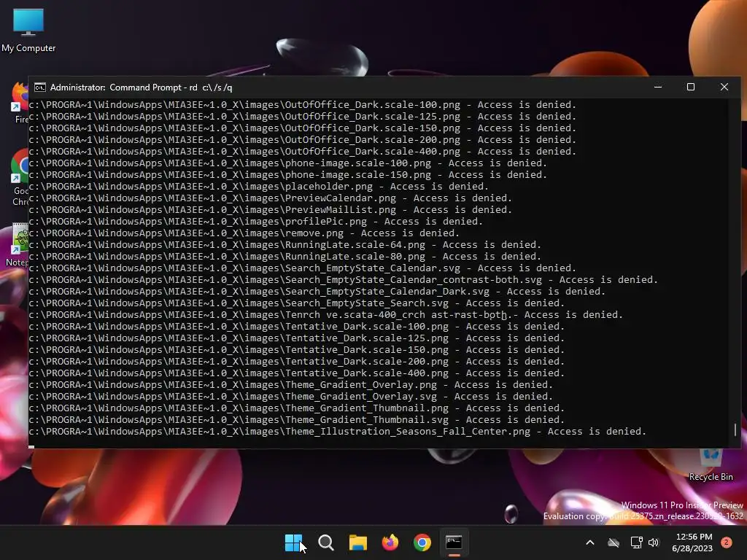This screenshot has height=560, width=747.
Task: Click the line with RunningLate.scale-64.png
Action: pyautogui.click(x=285, y=245)
